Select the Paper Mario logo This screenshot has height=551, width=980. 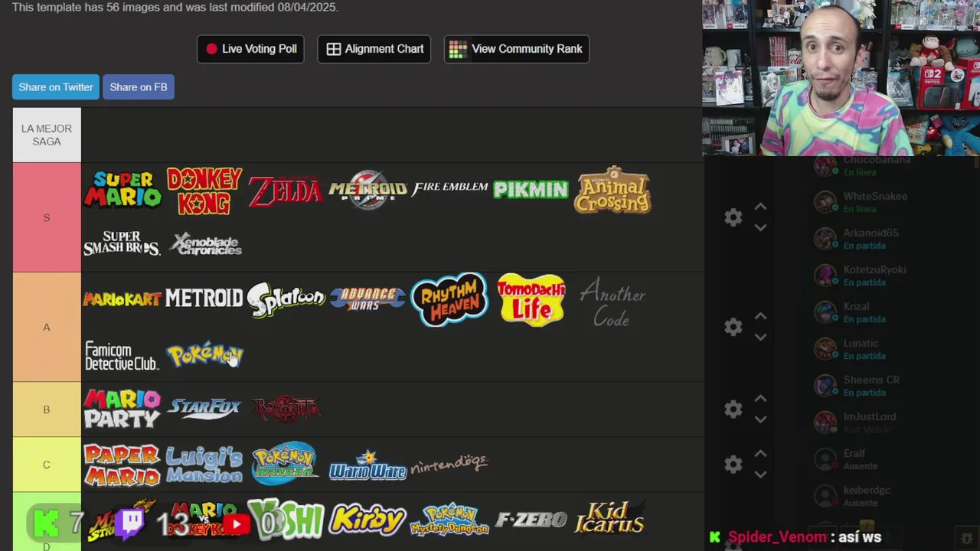point(122,465)
